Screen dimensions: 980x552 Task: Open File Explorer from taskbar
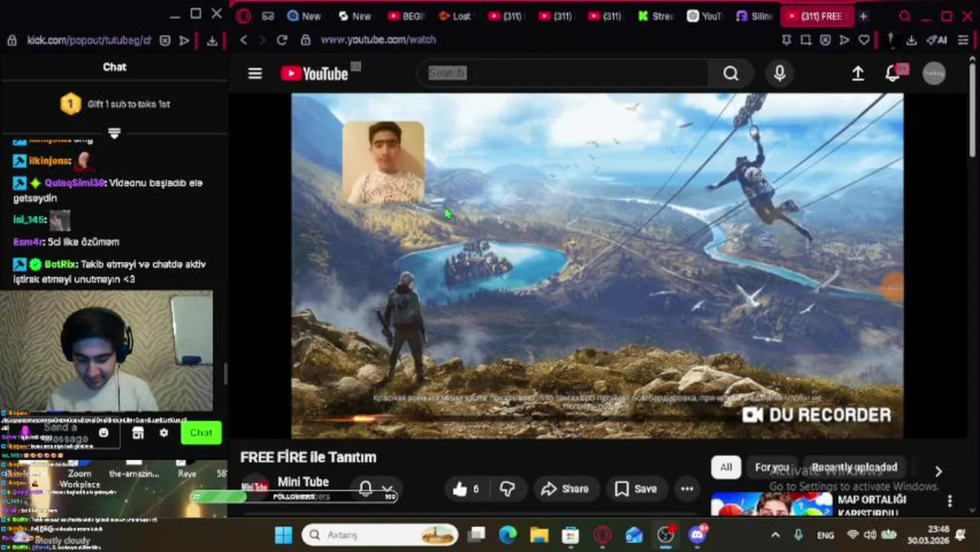[x=539, y=534]
